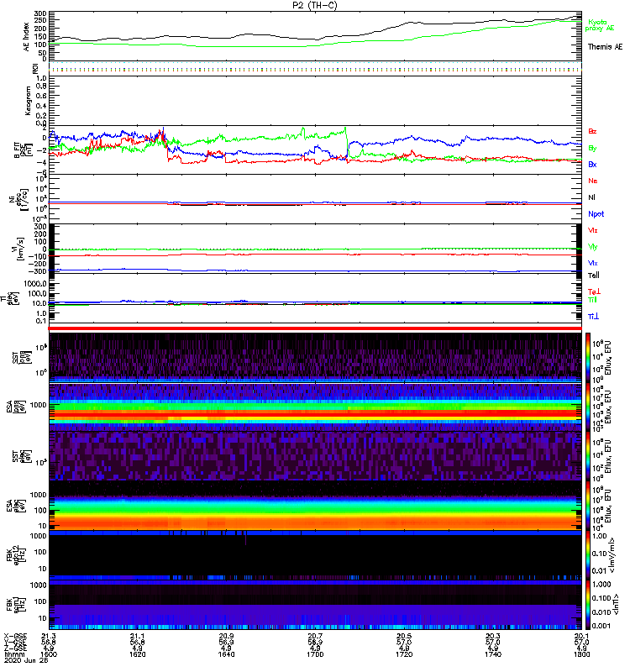Click the red Vi component legend label

(593, 230)
